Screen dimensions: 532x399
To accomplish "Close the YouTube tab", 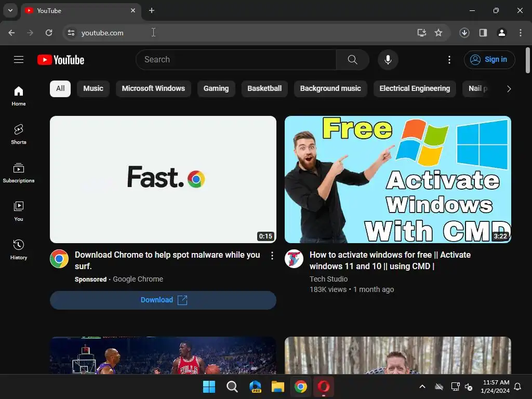I will (x=133, y=10).
